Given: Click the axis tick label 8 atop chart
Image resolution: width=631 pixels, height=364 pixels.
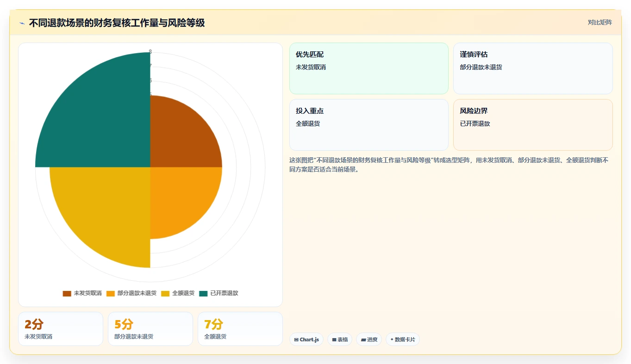Looking at the screenshot, I should pos(150,52).
